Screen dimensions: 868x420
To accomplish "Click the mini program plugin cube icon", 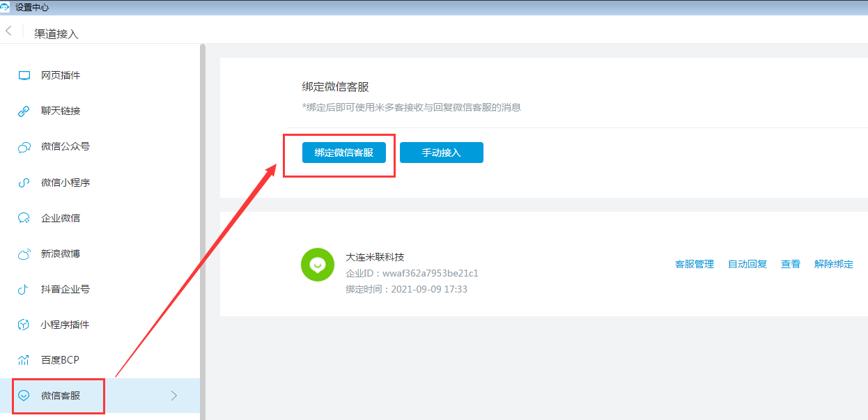I will coord(24,325).
